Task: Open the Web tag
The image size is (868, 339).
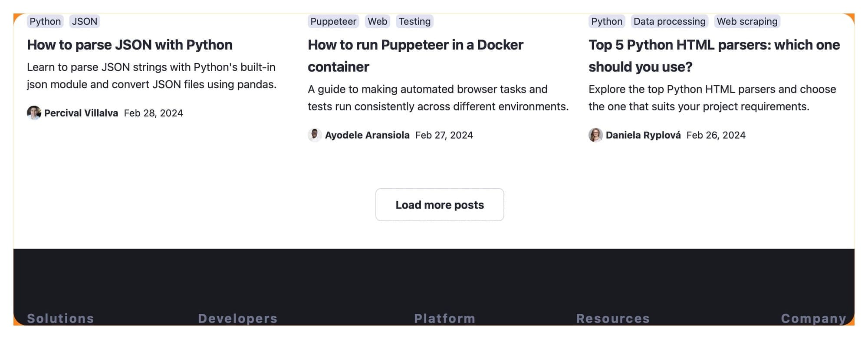Action: point(378,21)
